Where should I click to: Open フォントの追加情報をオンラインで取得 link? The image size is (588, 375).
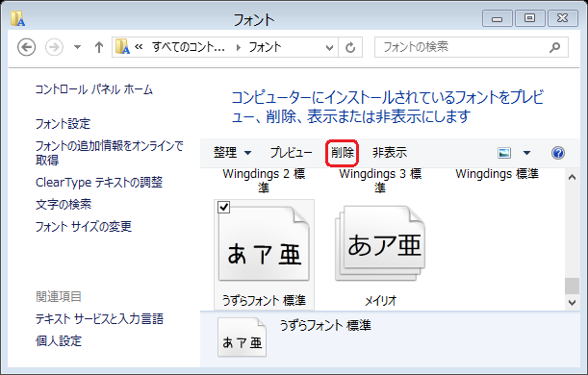[x=109, y=153]
